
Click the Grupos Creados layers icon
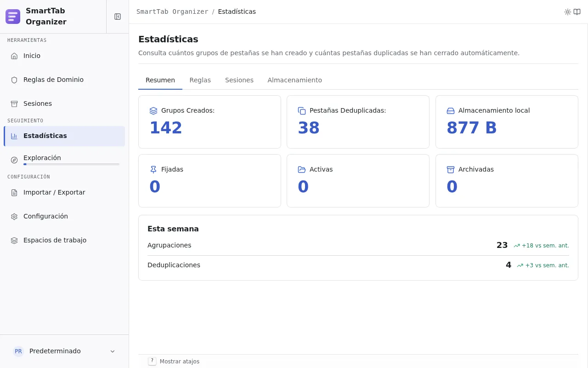tap(153, 110)
